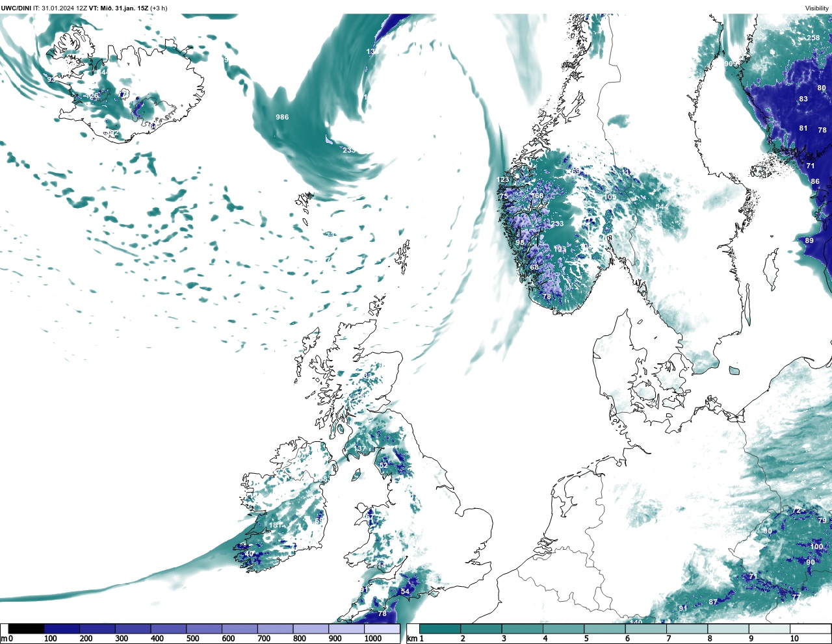Click the '54' value over southwest England

point(405,591)
